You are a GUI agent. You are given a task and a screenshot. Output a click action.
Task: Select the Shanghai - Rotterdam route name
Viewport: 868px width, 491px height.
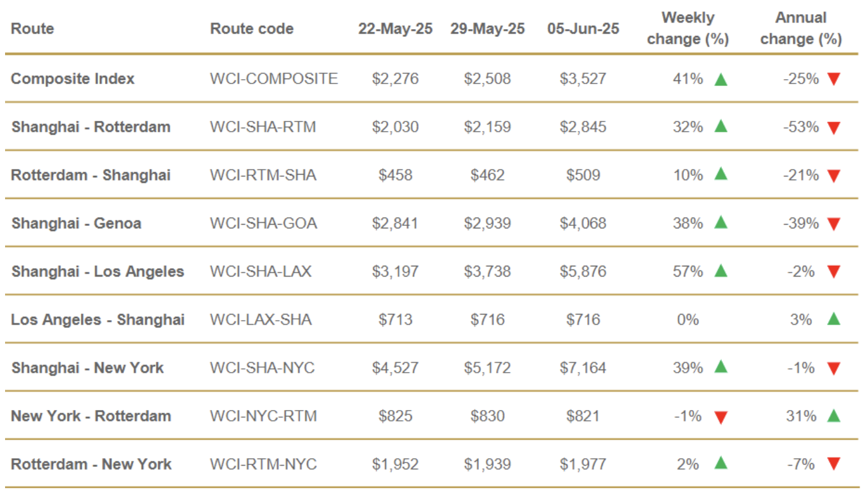point(90,127)
